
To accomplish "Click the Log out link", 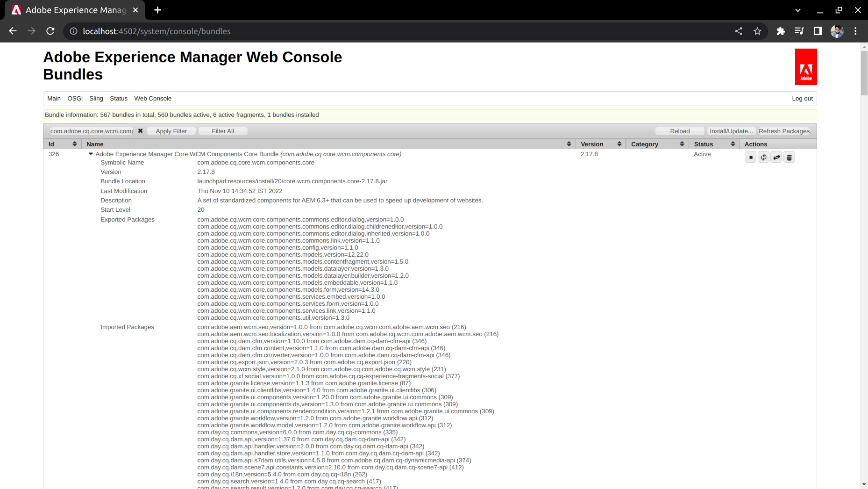I will (802, 98).
